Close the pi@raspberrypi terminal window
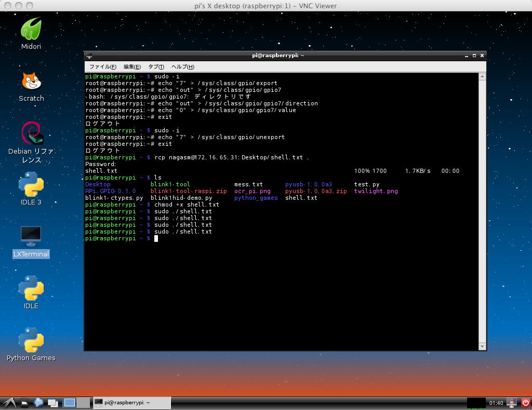532x410 pixels. click(x=482, y=56)
